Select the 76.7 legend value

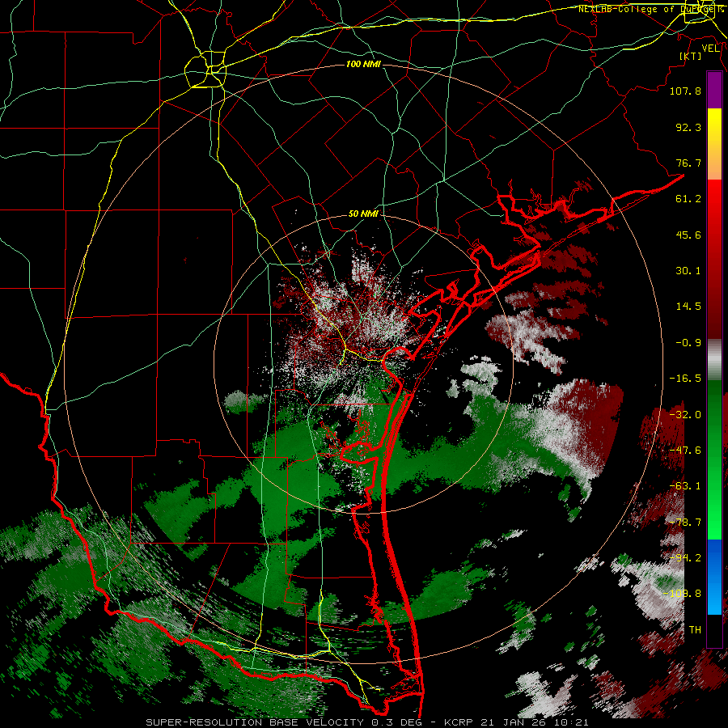tap(688, 163)
